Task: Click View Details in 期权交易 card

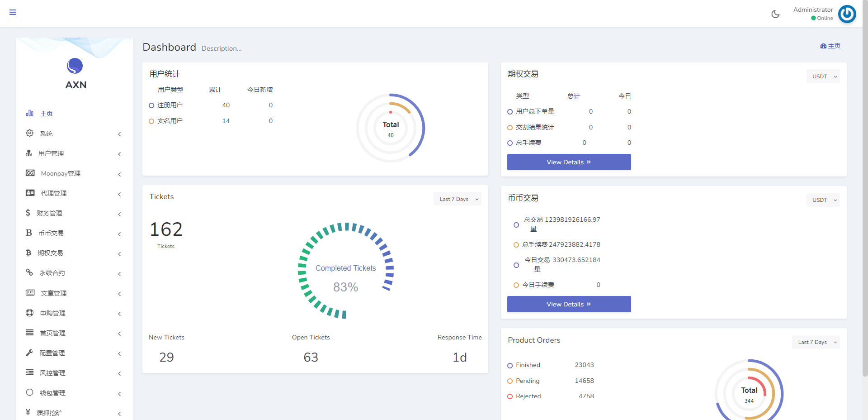Action: tap(569, 162)
